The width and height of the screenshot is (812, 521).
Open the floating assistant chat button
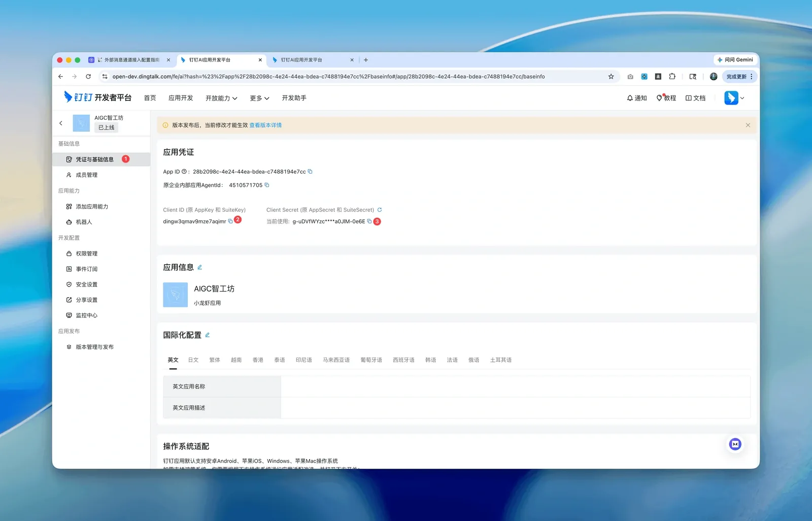pos(735,444)
